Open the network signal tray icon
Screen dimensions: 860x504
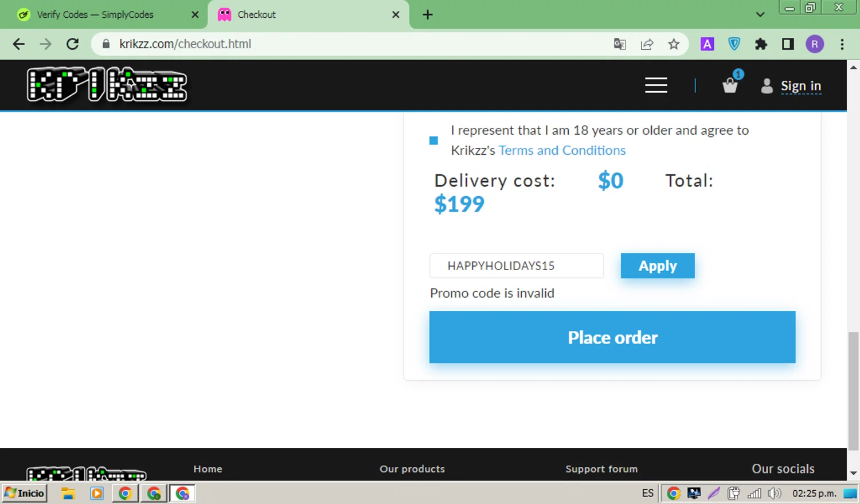[x=754, y=493]
